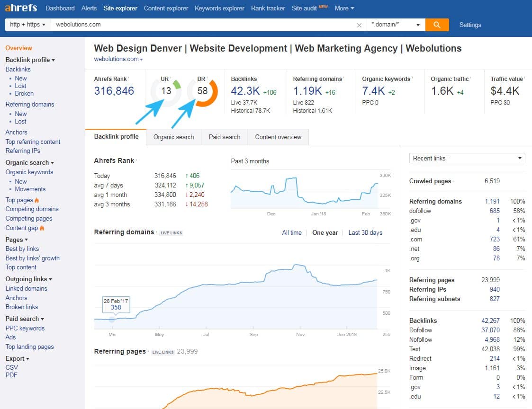Screen dimensions: 532x409
Task: Collapse the Backlink profile sidebar section
Action: point(30,60)
